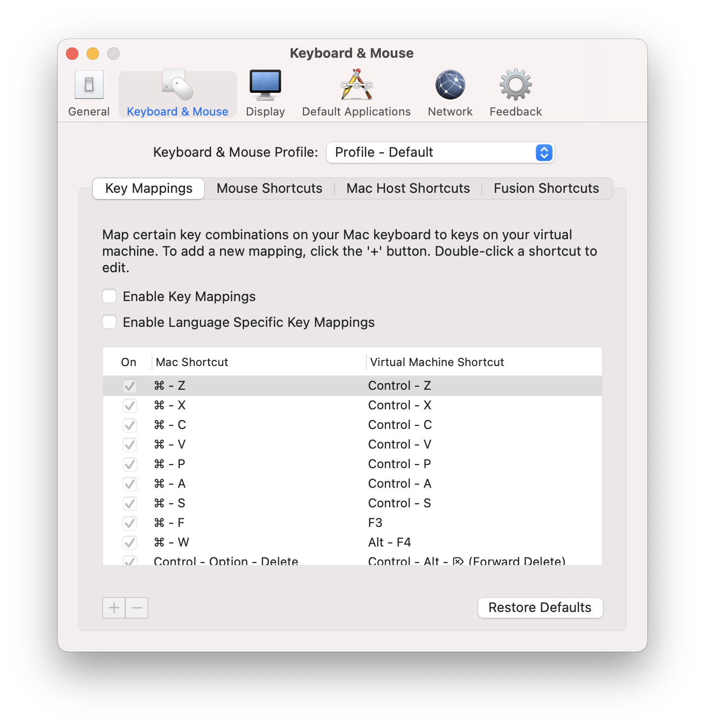This screenshot has width=705, height=728.
Task: Open Default Applications preferences
Action: tap(356, 93)
